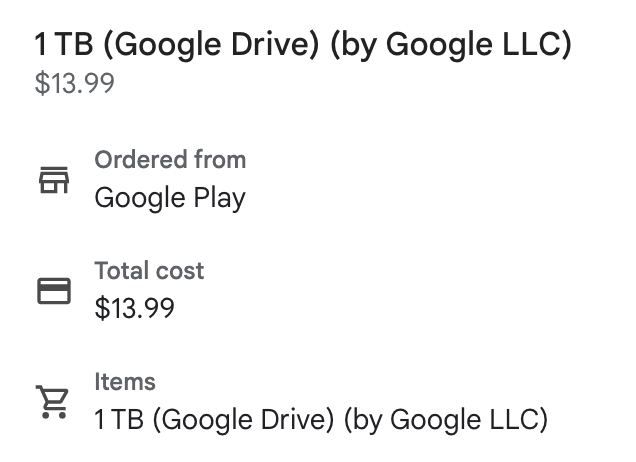This screenshot has width=636, height=462.
Task: Click the credit card icon
Action: [53, 290]
